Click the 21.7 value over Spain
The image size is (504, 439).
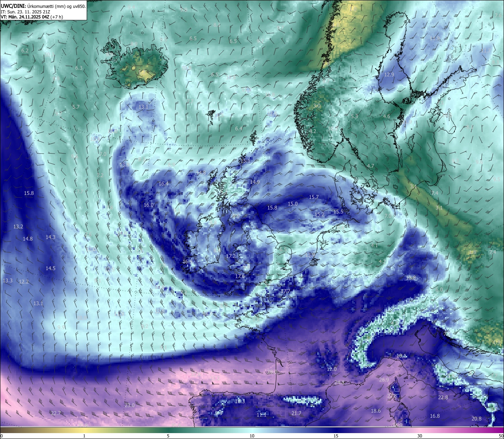coord(296,413)
